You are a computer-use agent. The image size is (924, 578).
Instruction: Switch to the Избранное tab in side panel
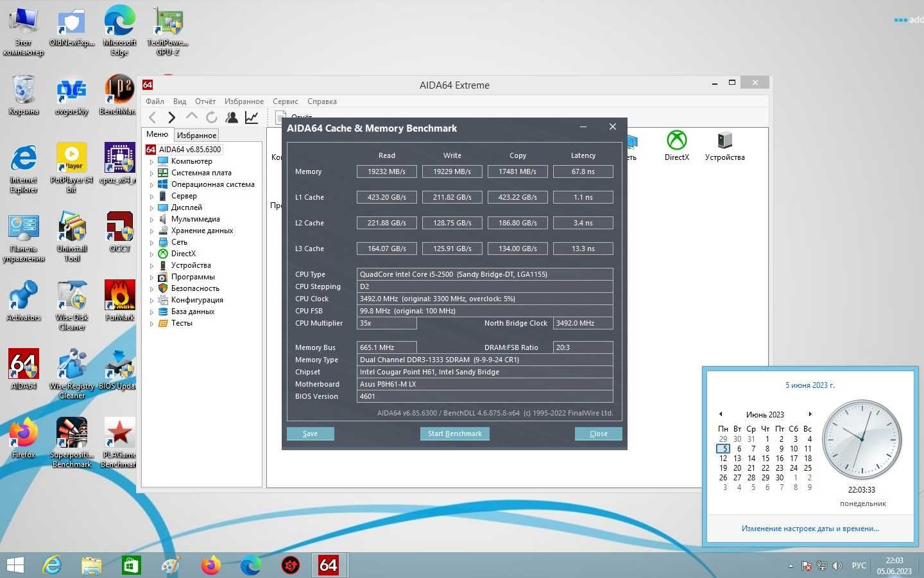point(196,136)
